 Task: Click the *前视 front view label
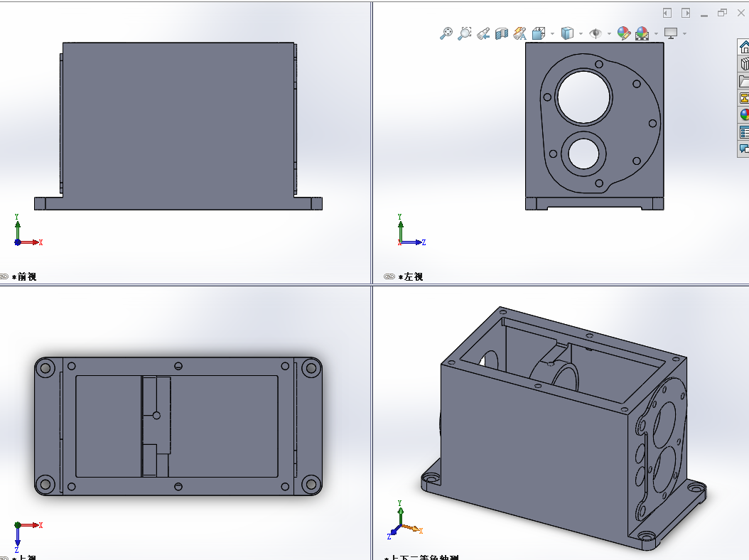coord(24,276)
